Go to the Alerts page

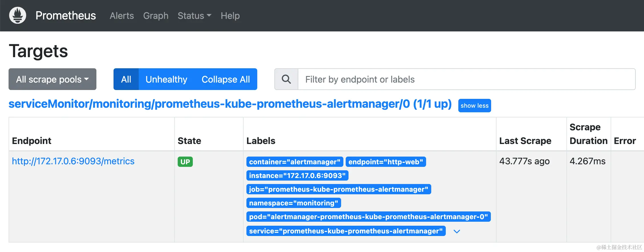point(122,16)
